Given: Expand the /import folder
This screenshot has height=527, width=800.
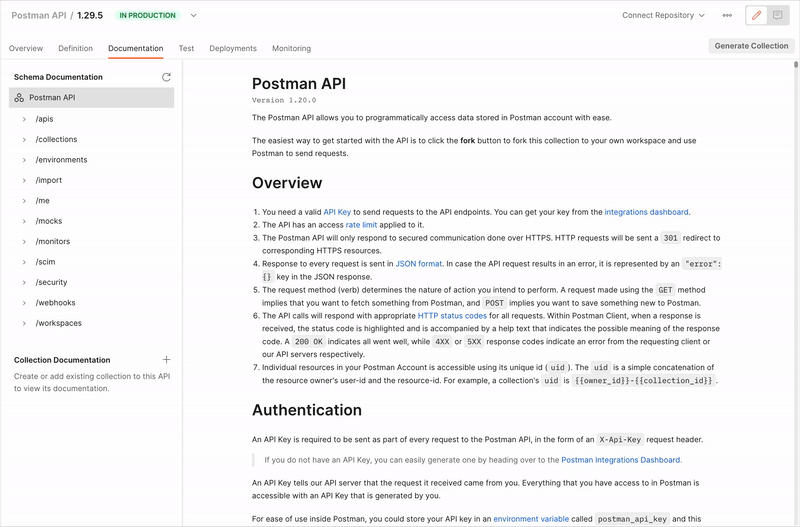Looking at the screenshot, I should point(24,180).
